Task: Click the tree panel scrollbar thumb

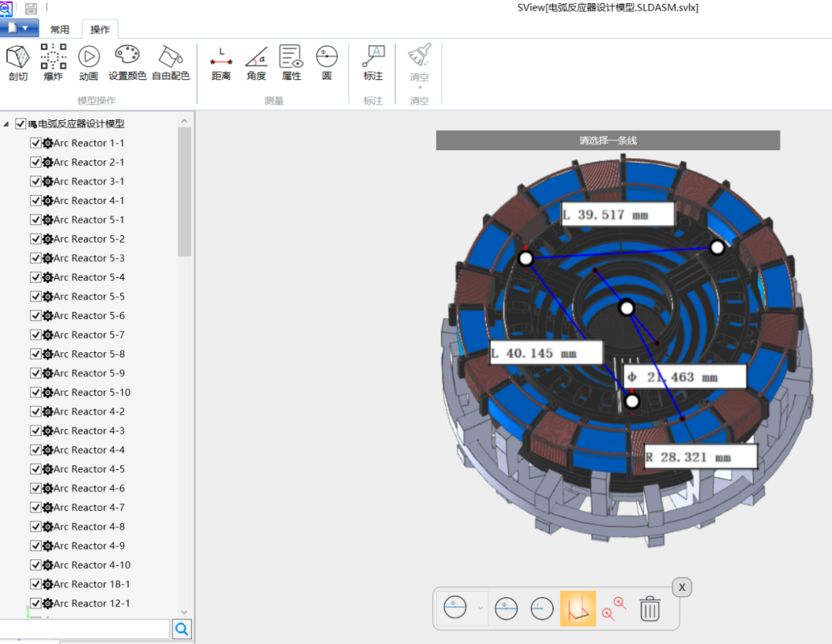Action: (184, 192)
